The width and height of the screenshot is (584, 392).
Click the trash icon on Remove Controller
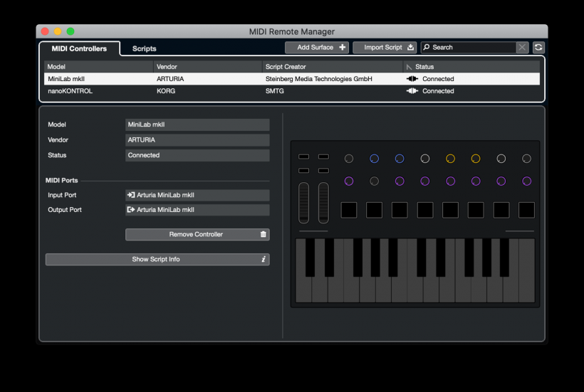[x=264, y=234]
